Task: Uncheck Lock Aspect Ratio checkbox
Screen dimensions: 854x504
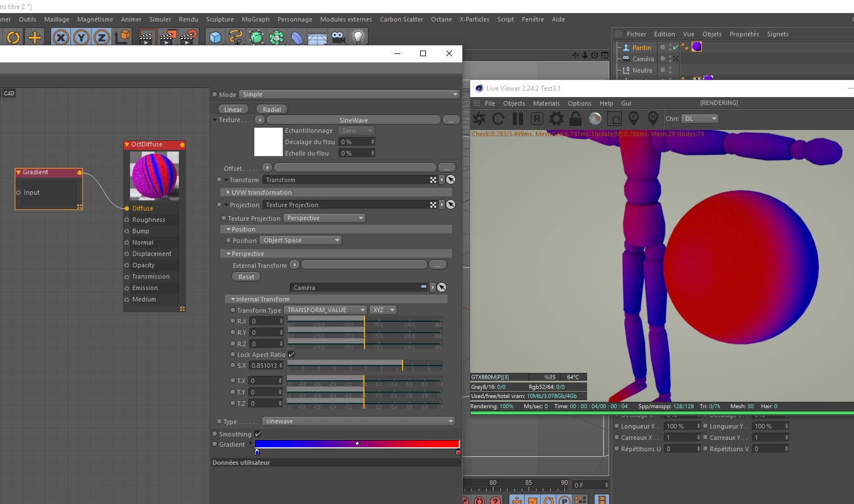Action: (291, 355)
